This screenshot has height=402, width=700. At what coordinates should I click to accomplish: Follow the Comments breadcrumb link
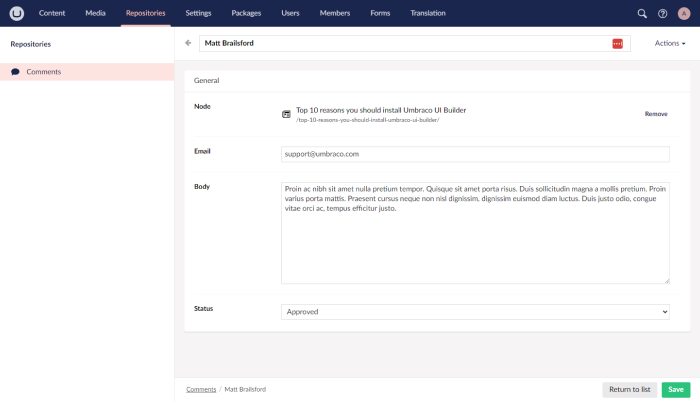(x=200, y=389)
